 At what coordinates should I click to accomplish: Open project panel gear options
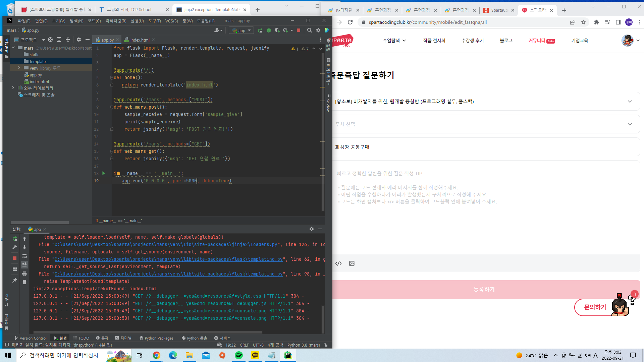click(x=79, y=40)
